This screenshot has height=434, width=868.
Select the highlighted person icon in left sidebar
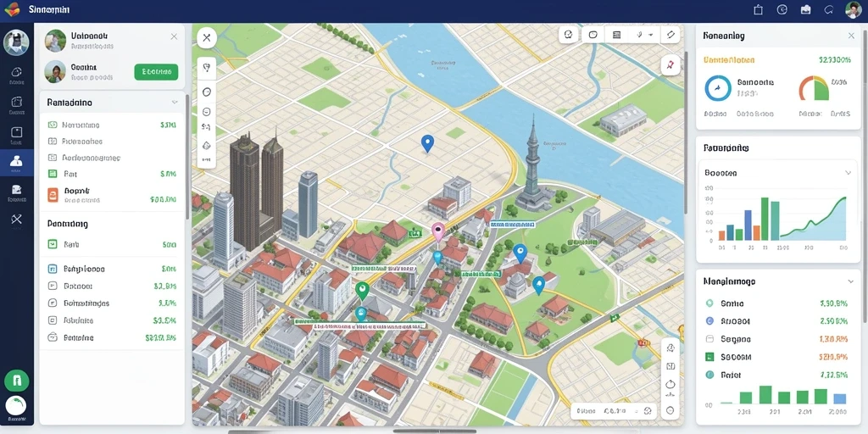[x=16, y=161]
